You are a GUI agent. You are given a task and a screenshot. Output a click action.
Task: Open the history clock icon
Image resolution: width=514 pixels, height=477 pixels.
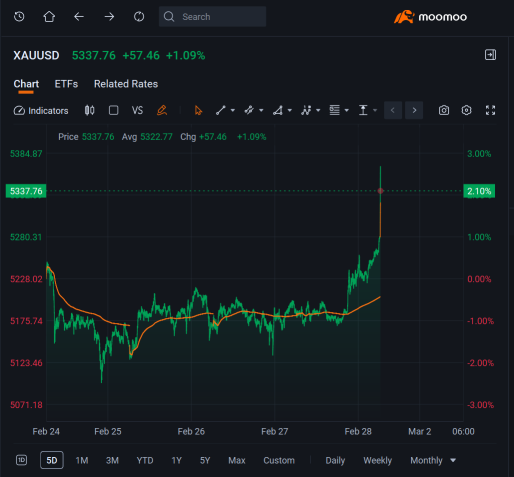pyautogui.click(x=19, y=16)
